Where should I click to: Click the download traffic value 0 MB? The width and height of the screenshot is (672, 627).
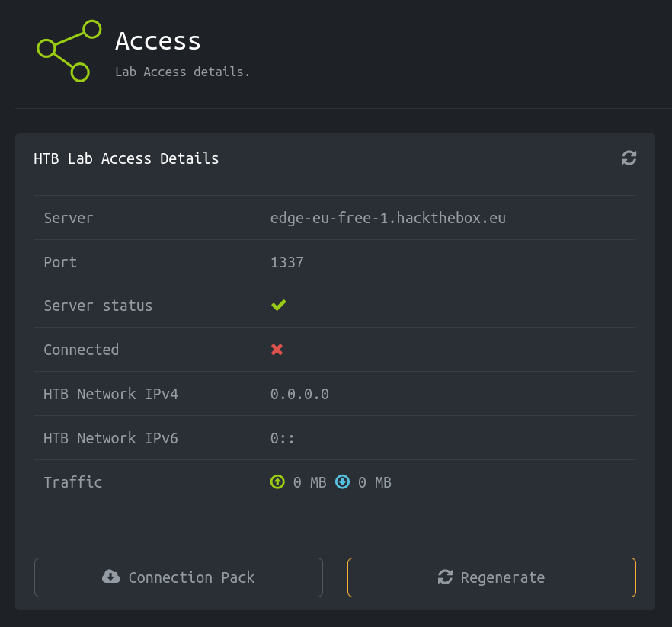[x=375, y=482]
